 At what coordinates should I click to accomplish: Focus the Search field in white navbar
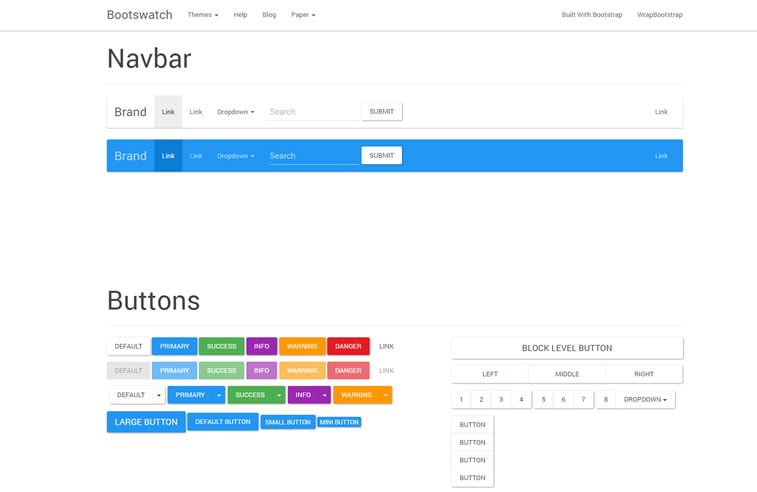pyautogui.click(x=313, y=112)
